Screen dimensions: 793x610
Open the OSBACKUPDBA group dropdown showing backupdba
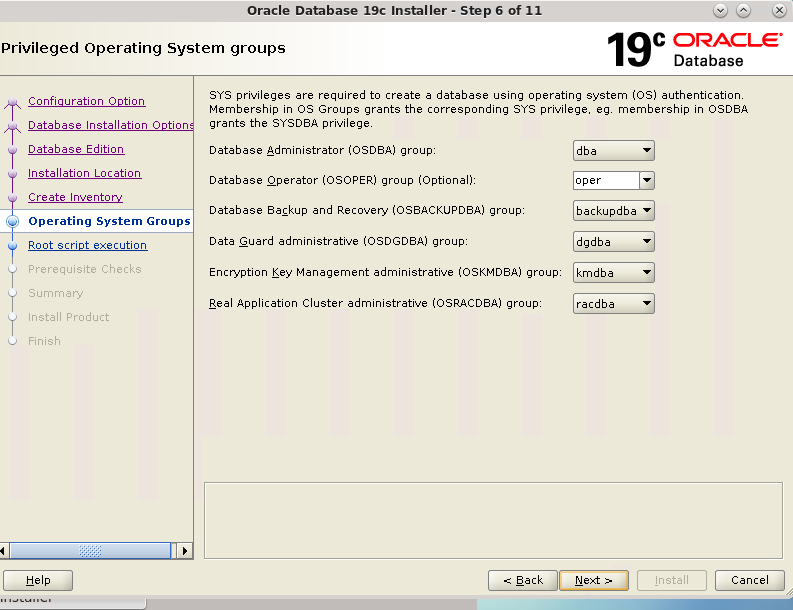click(x=613, y=211)
